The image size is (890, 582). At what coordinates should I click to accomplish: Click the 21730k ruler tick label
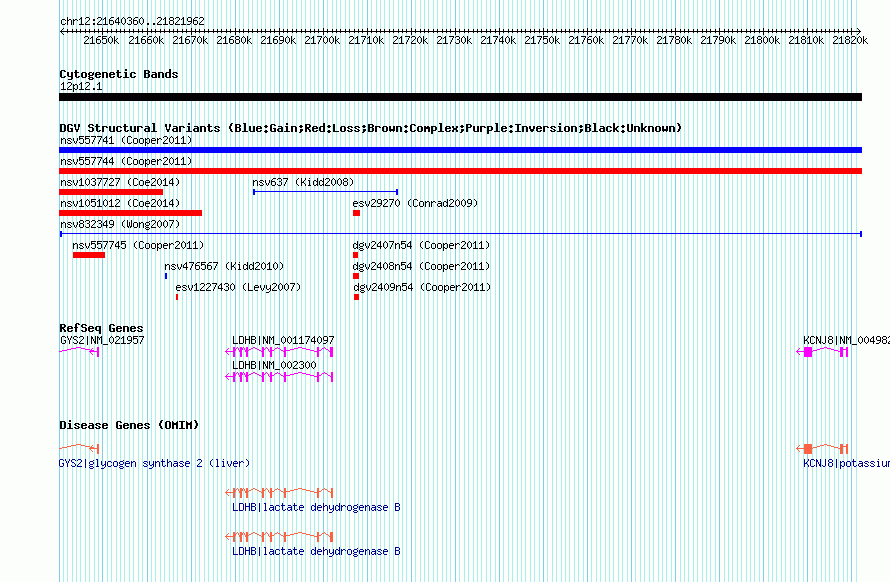tap(454, 40)
